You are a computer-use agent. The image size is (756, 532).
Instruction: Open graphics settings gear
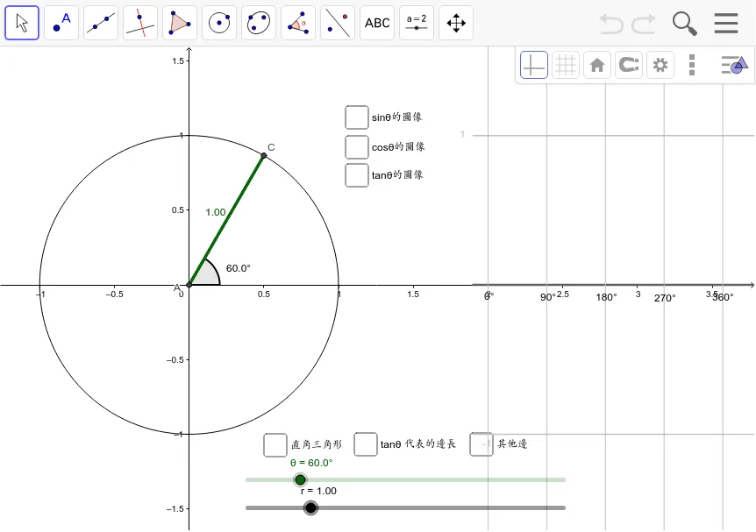point(660,65)
